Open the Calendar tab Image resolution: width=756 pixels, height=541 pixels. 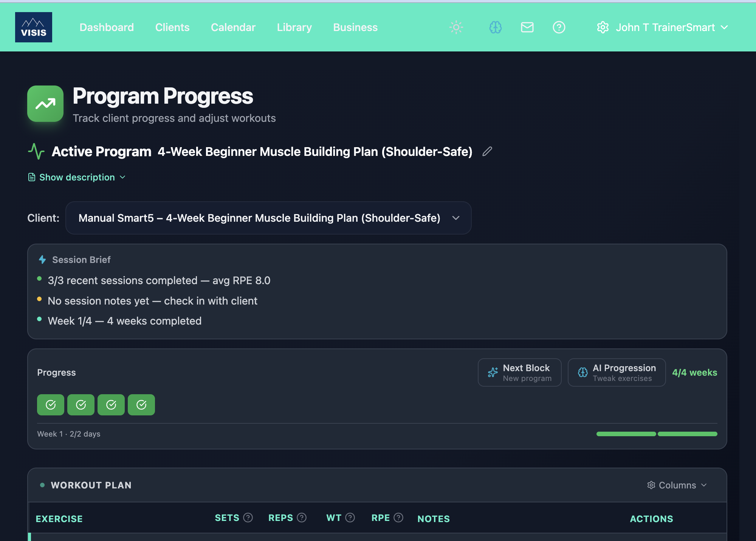coord(233,27)
